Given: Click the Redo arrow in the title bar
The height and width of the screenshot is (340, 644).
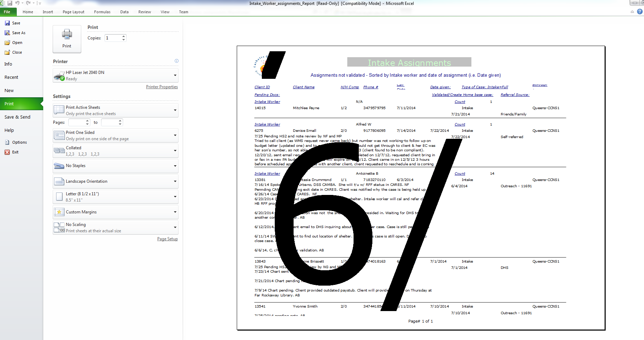Looking at the screenshot, I should (28, 3).
